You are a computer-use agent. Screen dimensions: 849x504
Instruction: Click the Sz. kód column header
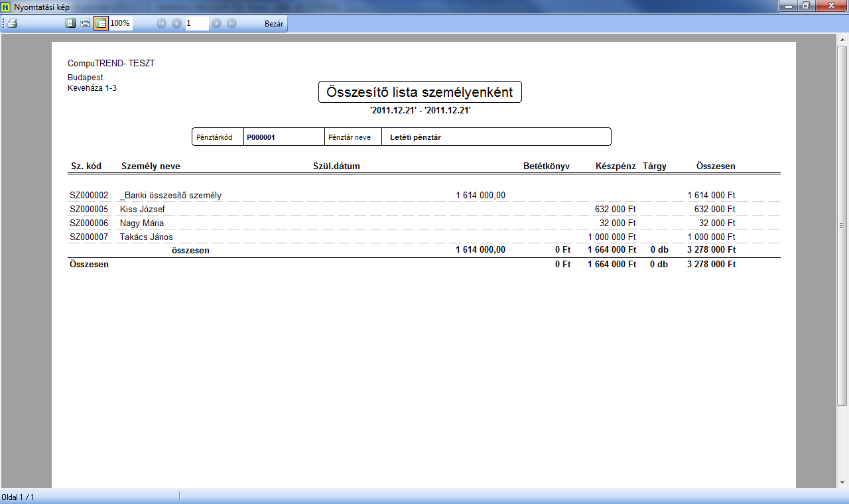click(x=86, y=166)
